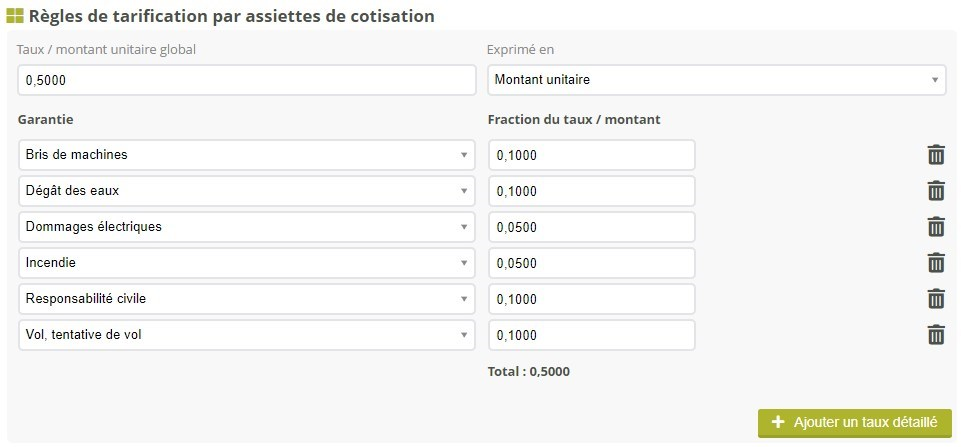The width and height of the screenshot is (961, 447).
Task: Select the Incendie fraction input field
Action: (x=591, y=263)
